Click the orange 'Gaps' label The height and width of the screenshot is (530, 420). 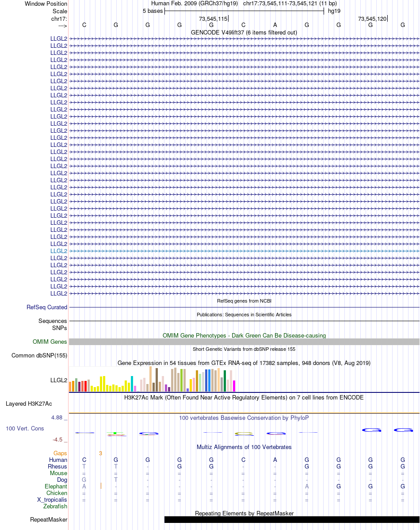(x=60, y=453)
